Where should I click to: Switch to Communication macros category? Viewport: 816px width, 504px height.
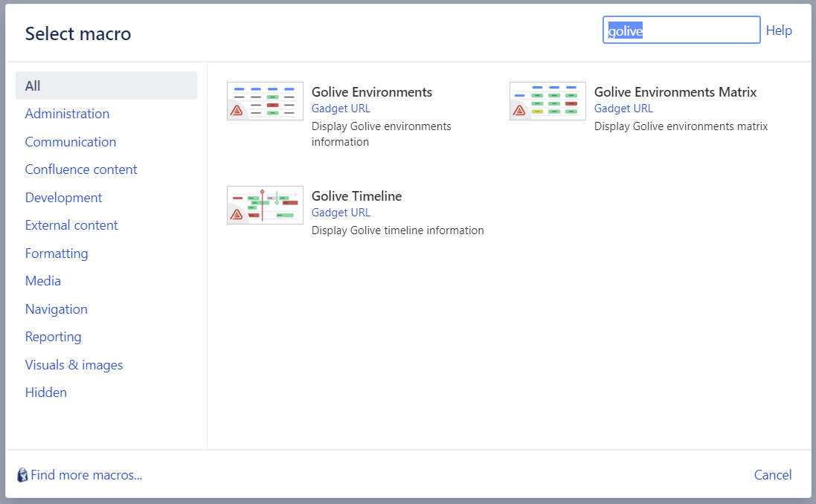71,142
